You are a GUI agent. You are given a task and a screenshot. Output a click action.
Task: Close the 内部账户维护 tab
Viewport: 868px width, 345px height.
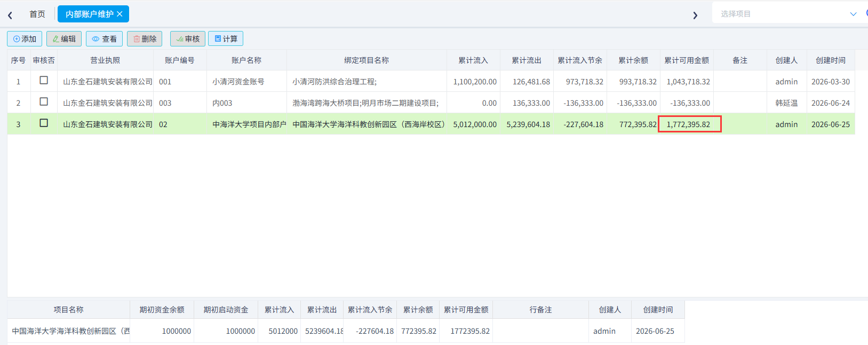tap(120, 14)
